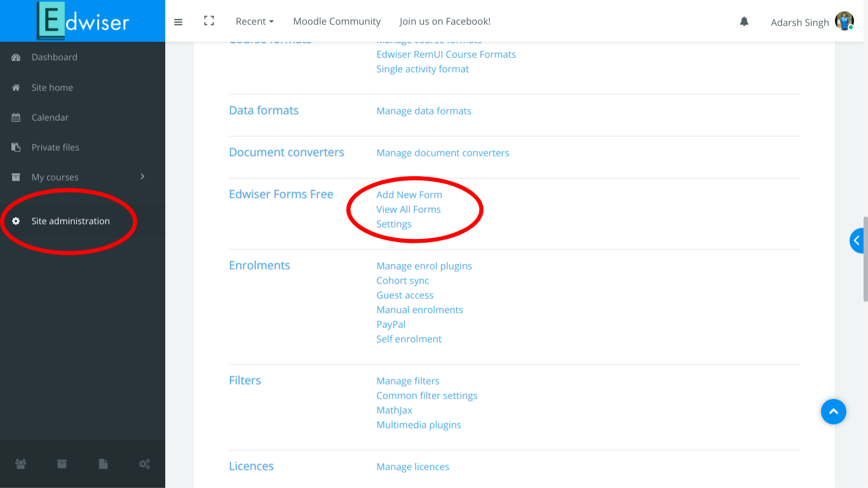This screenshot has width=868, height=488.
Task: Open Multimedia plugins link
Action: coord(419,425)
